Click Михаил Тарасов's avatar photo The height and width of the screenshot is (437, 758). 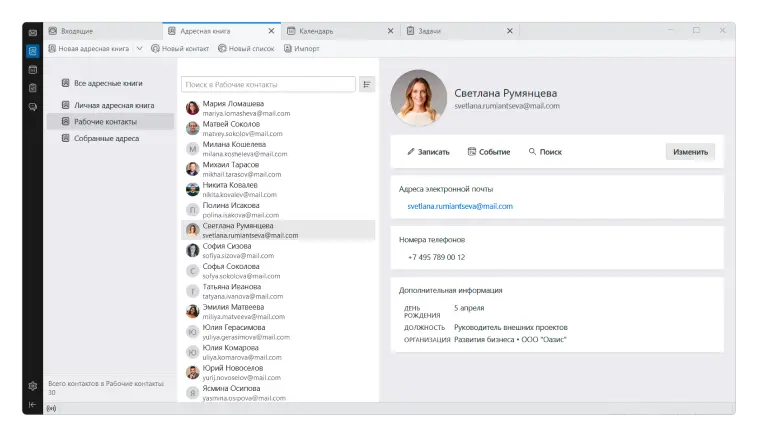click(x=192, y=169)
